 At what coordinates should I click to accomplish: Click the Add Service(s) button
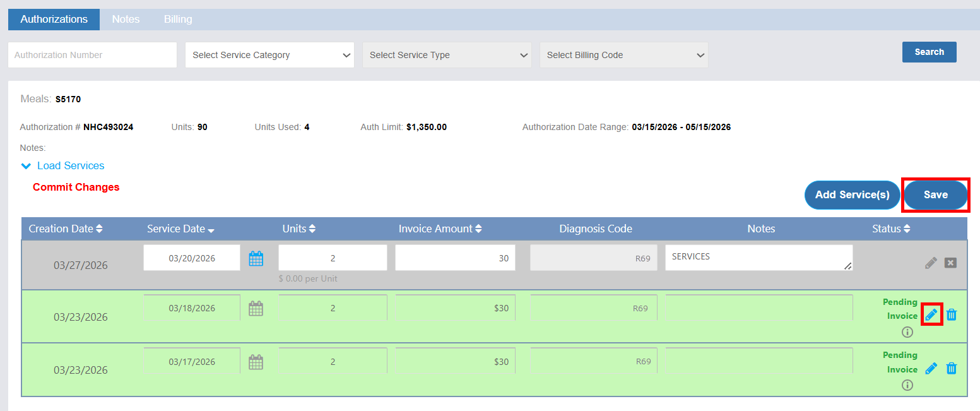[x=852, y=194]
